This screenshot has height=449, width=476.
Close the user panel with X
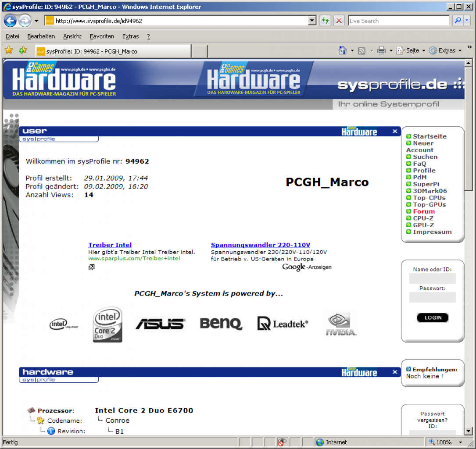395,132
